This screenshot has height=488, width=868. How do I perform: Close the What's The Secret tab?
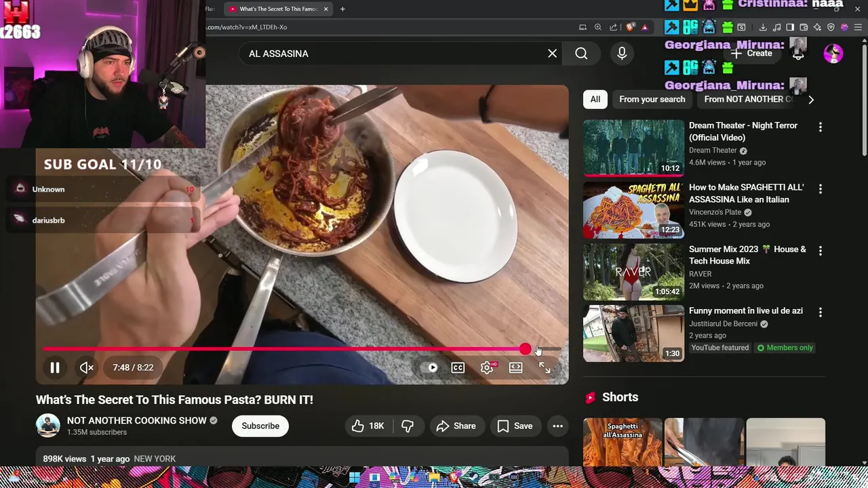coord(326,9)
